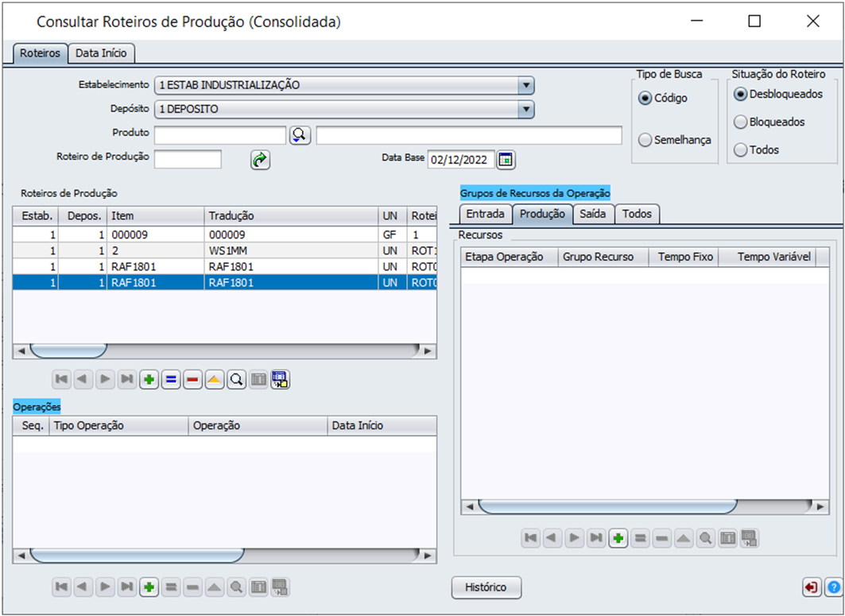
Task: Select the Código search type
Action: [x=645, y=98]
